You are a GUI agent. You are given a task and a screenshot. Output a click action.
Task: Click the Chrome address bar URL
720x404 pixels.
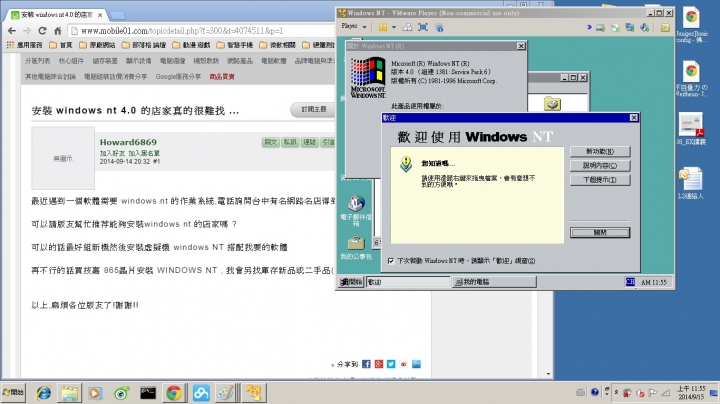[182, 31]
